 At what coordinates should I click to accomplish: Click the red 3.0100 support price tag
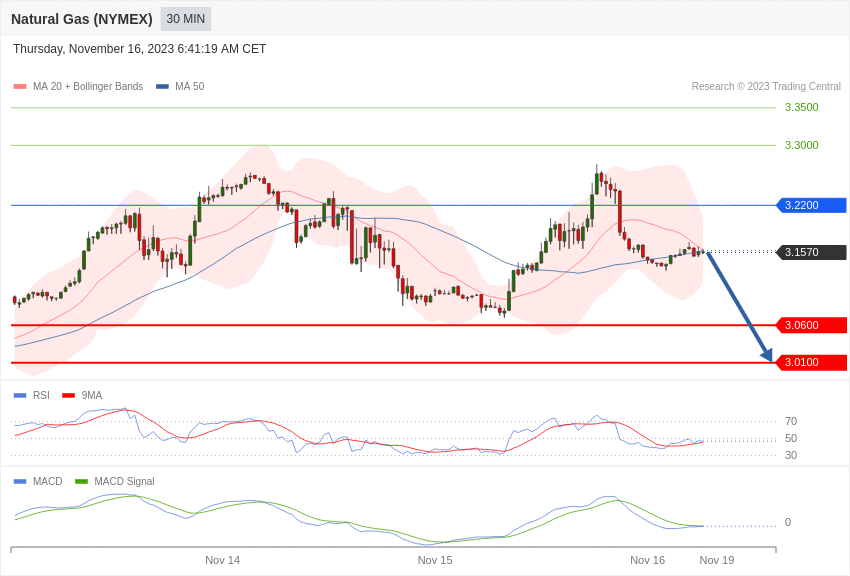pos(812,362)
